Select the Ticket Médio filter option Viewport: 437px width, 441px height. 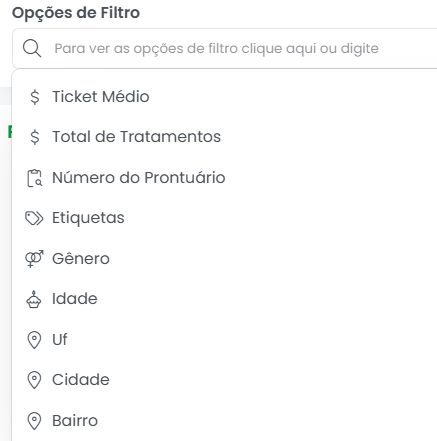pyautogui.click(x=224, y=97)
